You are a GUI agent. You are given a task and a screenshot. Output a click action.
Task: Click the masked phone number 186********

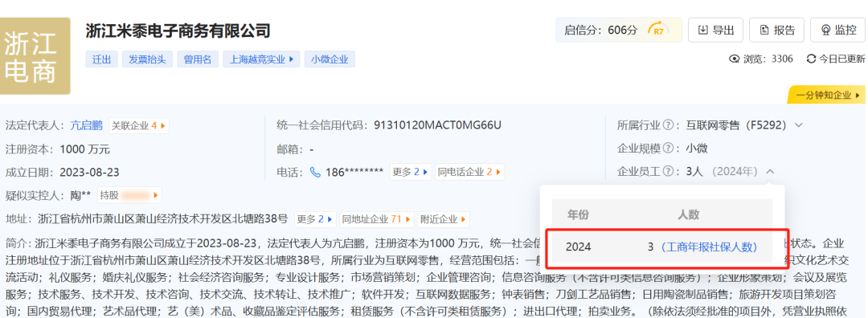point(354,172)
